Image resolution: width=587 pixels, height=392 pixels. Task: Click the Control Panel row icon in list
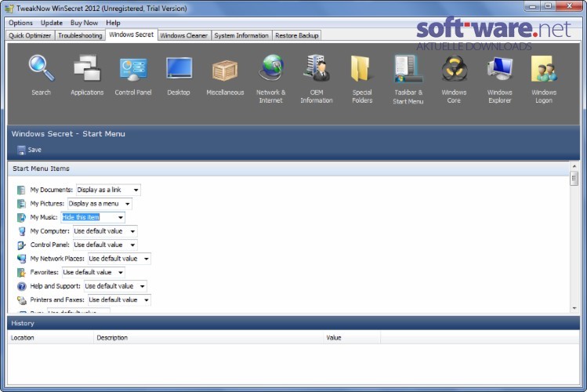(21, 245)
